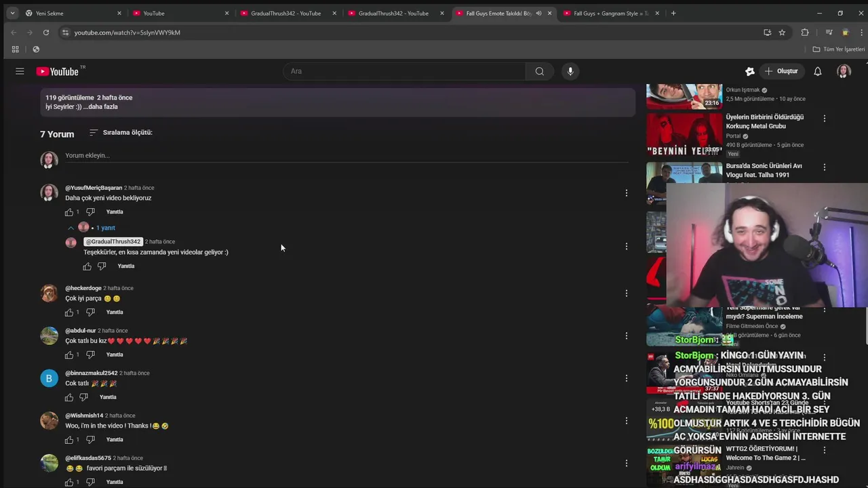Click the @GradualThrush342 author badge
This screenshot has width=868, height=488.
click(x=113, y=242)
